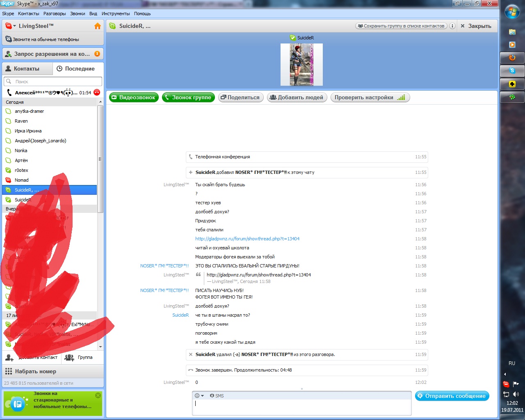Click the SuicideR avatar picture
Screen dimensions: 525x420
(301, 64)
